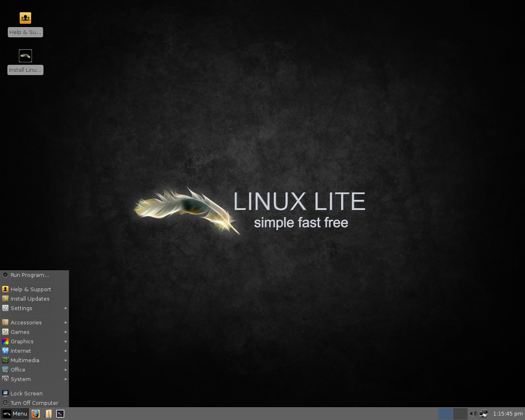Open the network connection tray icon

[x=484, y=414]
